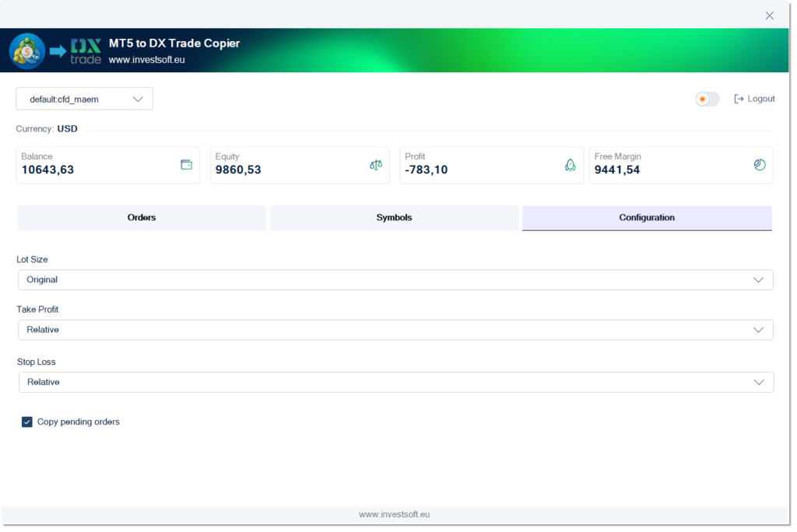The image size is (797, 532).
Task: Click the logout door arrow icon
Action: pyautogui.click(x=739, y=99)
